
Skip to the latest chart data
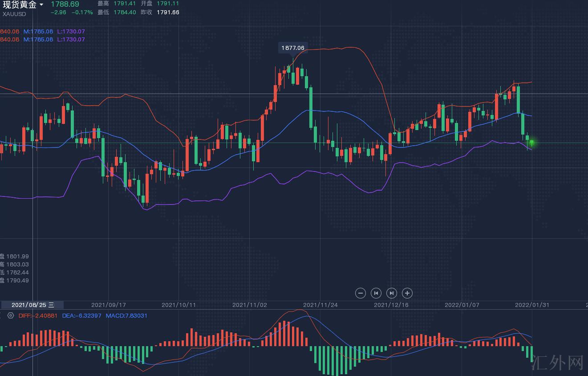[392, 293]
